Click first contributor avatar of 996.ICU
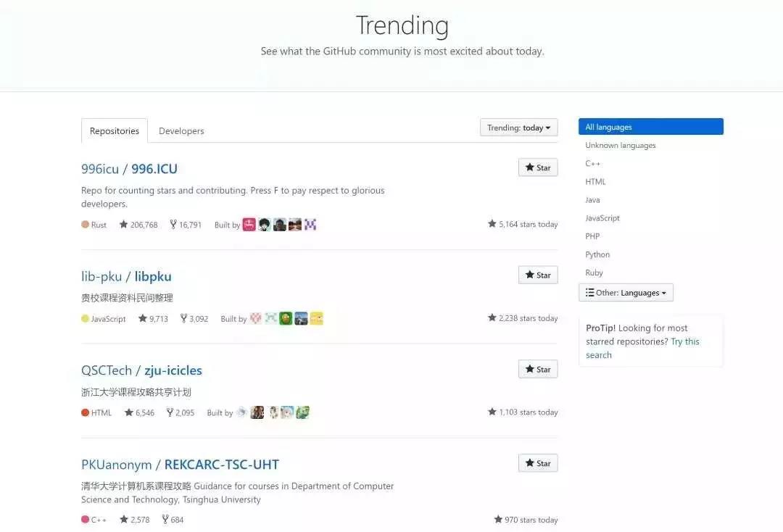This screenshot has height=532, width=783. 249,225
